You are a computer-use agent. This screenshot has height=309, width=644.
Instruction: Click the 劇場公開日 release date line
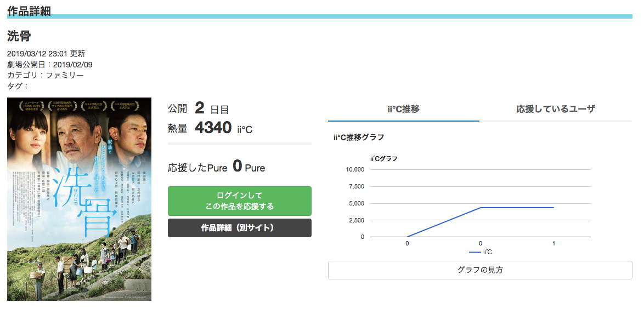coord(50,65)
